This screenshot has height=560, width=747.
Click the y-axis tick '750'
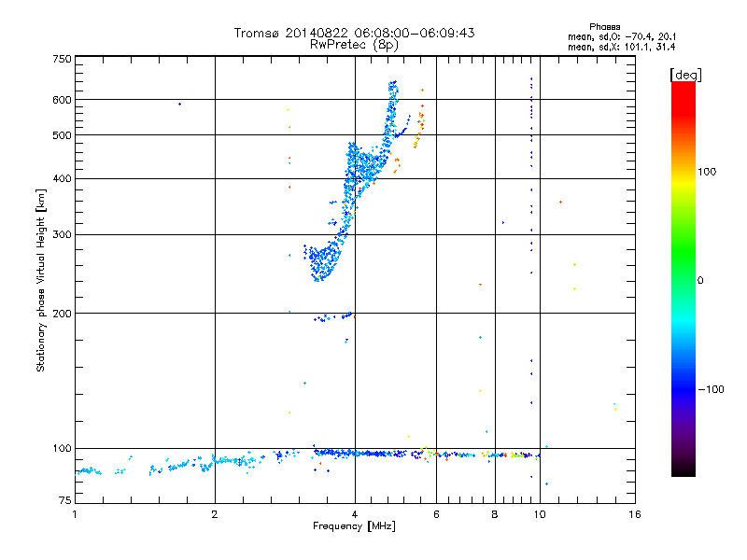coord(62,59)
